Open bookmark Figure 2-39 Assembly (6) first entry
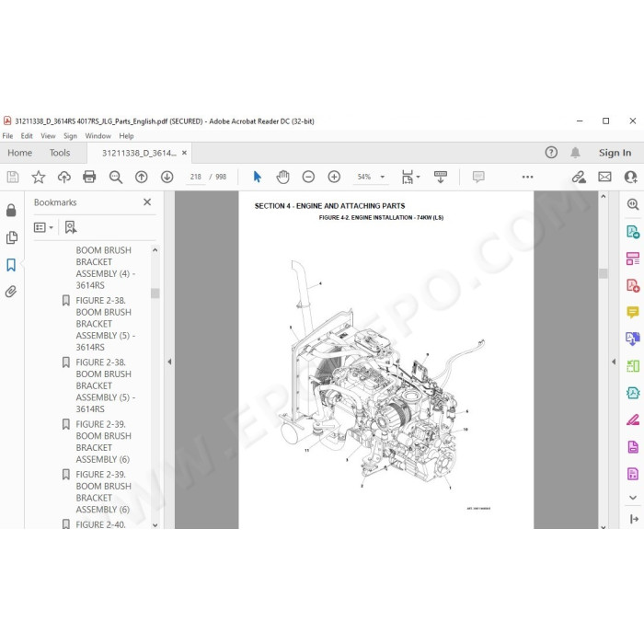 pyautogui.click(x=103, y=442)
